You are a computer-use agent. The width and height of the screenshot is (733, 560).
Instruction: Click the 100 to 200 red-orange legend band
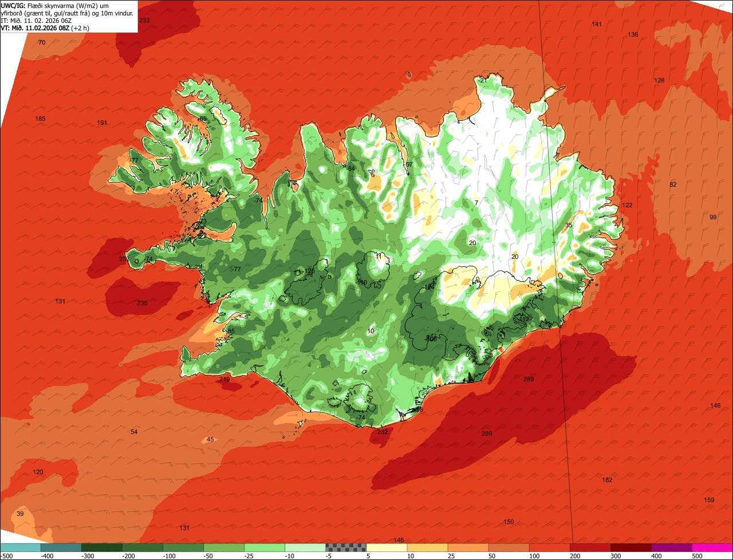[549, 547]
